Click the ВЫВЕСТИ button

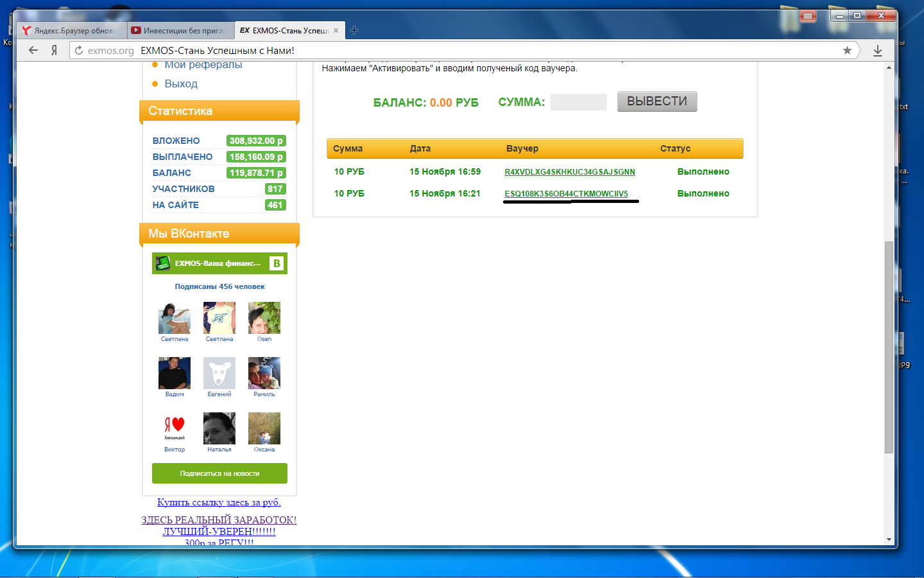tap(657, 101)
